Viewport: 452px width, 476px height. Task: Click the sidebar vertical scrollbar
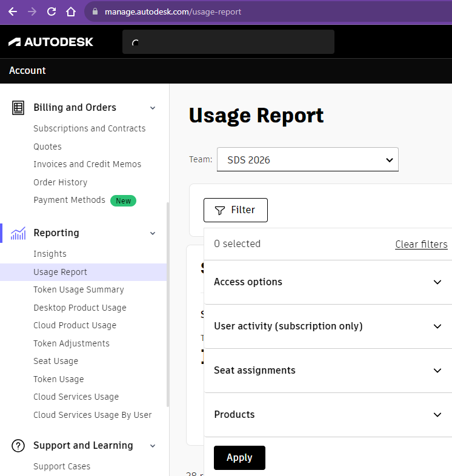pos(168,305)
